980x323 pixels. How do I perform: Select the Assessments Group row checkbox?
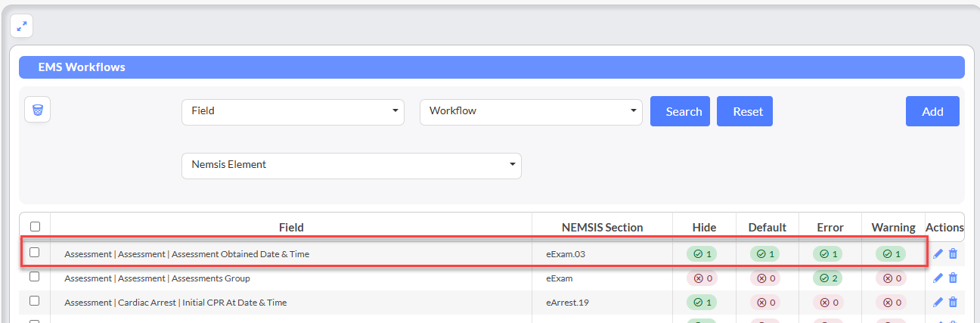point(35,277)
